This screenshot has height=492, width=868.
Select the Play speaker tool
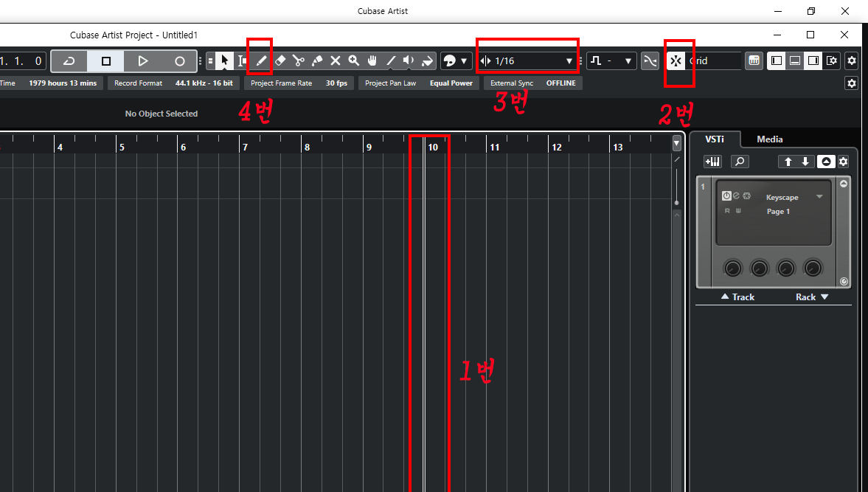[x=409, y=61]
